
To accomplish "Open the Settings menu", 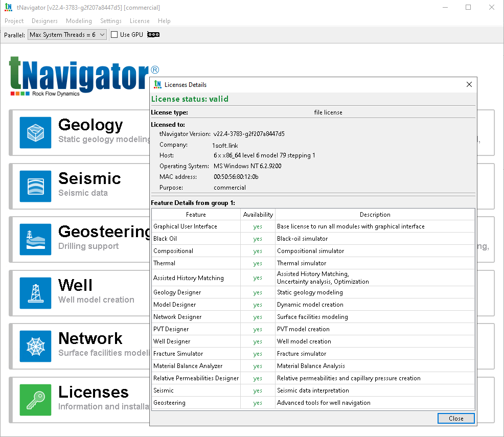I will [111, 21].
